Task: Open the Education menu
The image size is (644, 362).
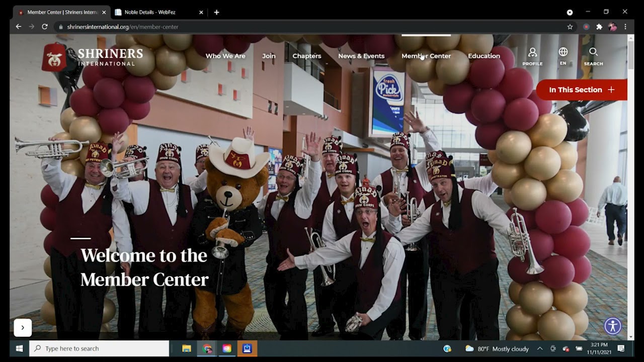Action: click(x=484, y=56)
